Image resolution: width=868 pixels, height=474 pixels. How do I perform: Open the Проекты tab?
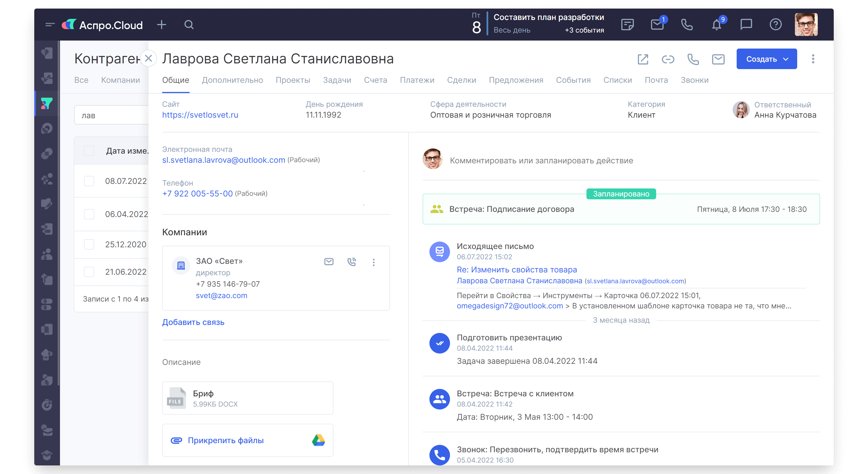[x=293, y=80]
